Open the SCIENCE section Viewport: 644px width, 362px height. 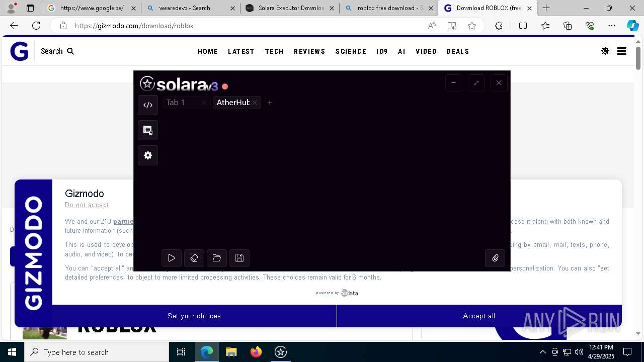[x=351, y=51]
